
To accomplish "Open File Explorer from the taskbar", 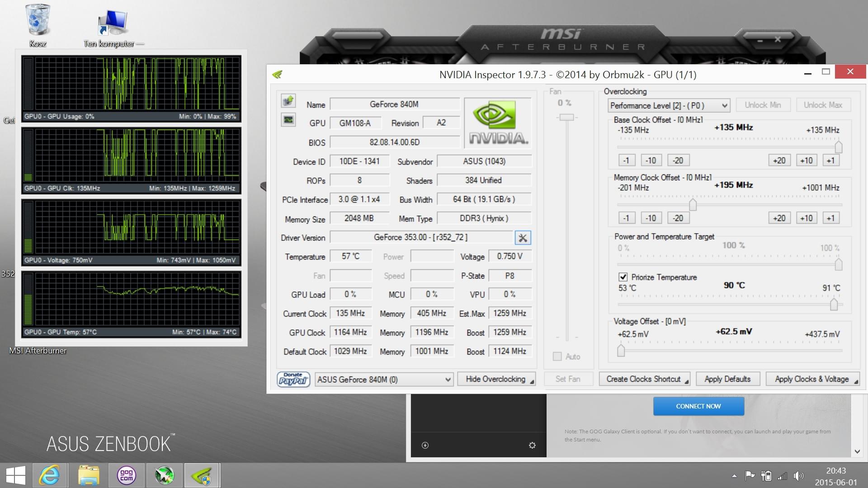I will [88, 475].
